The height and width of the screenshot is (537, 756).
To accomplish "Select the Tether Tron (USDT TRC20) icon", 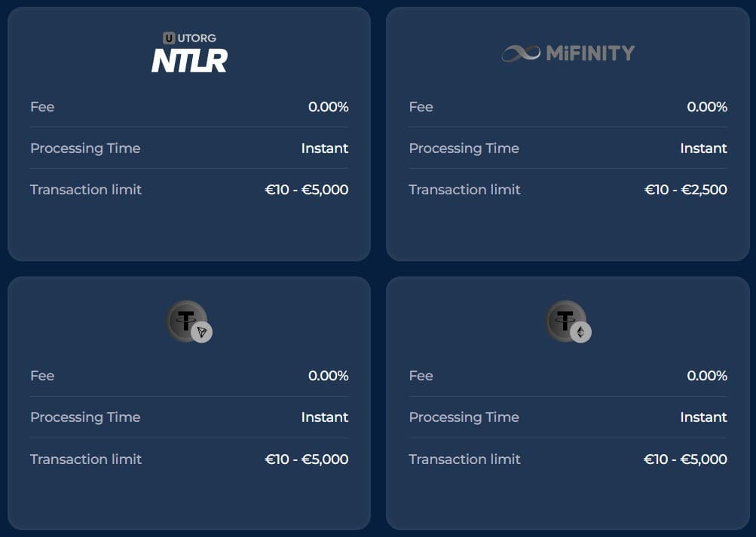I will [x=189, y=322].
